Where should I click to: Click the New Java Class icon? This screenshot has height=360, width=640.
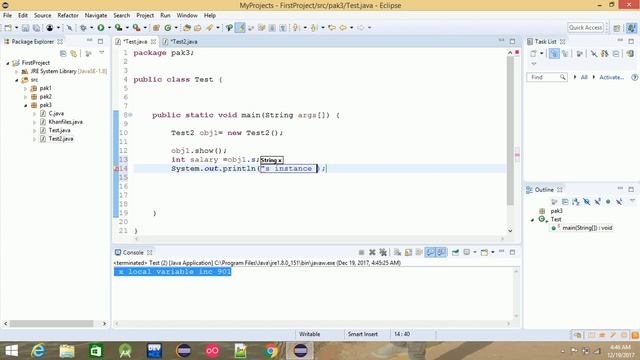point(168,28)
